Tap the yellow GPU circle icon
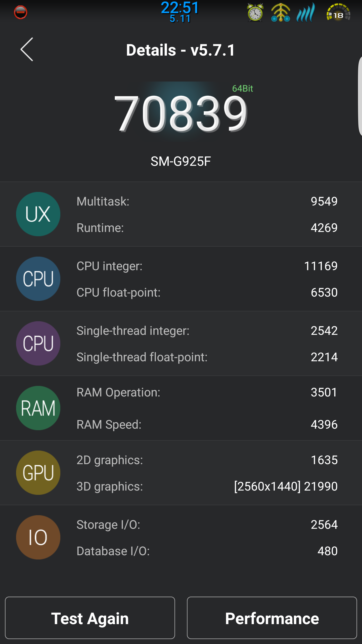Image resolution: width=362 pixels, height=644 pixels. click(38, 473)
